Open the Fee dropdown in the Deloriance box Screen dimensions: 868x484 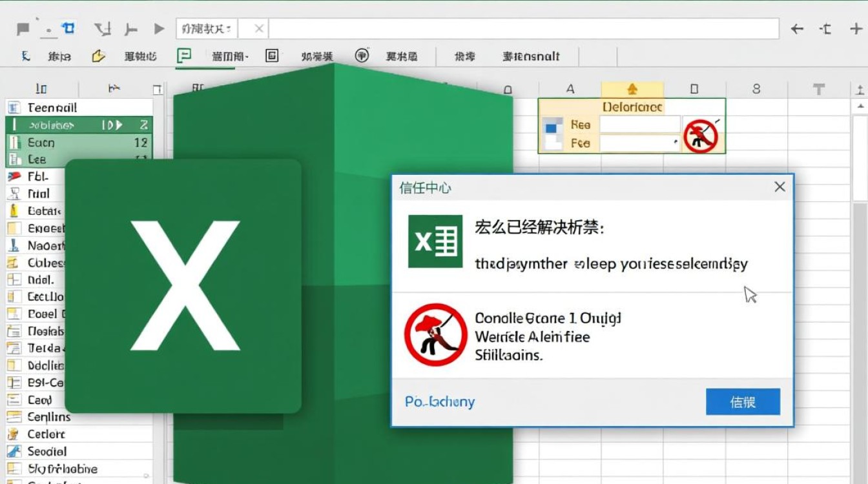pos(676,142)
